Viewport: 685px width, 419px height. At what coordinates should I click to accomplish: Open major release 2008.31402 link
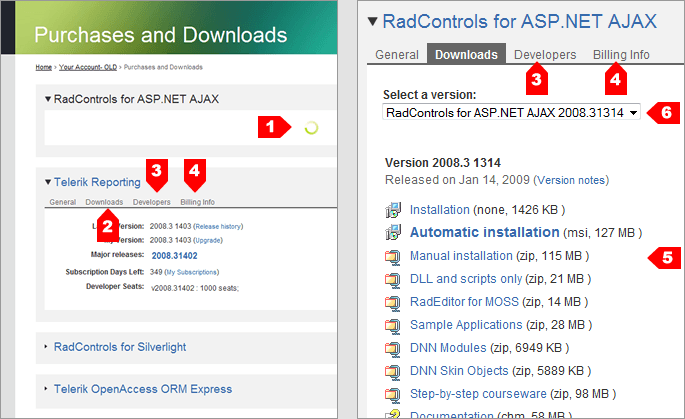click(174, 256)
